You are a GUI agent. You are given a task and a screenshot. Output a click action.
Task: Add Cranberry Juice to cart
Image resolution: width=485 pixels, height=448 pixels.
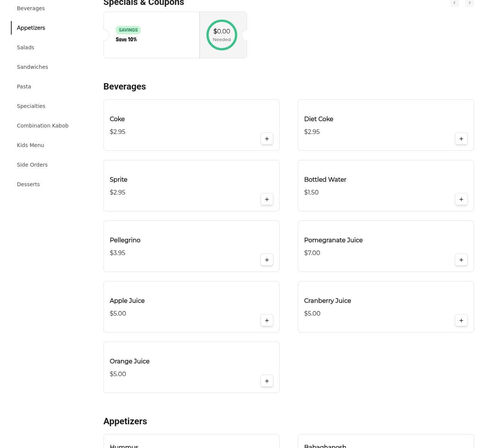point(461,320)
